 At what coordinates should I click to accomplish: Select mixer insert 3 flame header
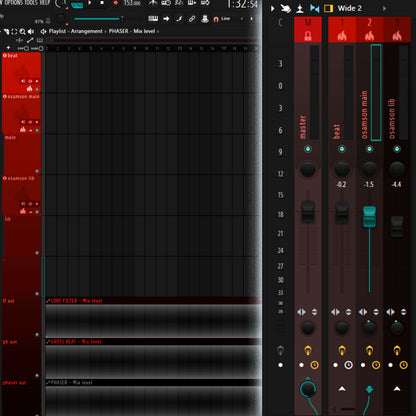coord(397,30)
